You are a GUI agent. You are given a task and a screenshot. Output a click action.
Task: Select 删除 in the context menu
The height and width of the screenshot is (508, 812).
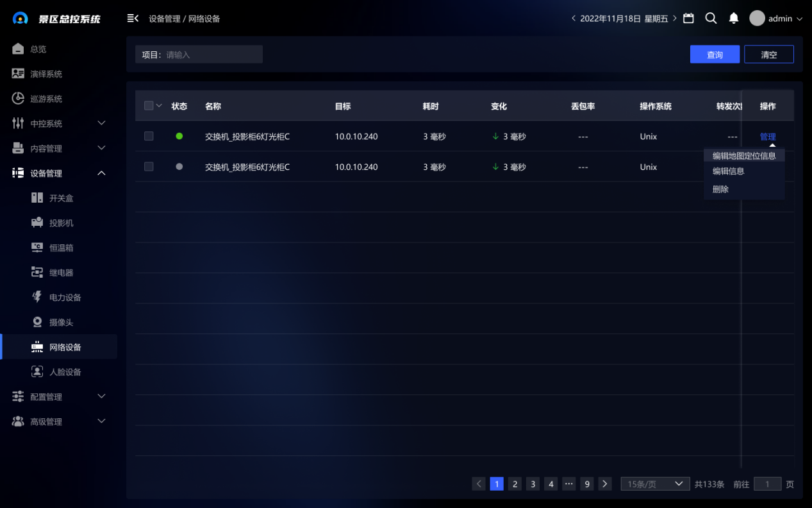(720, 189)
